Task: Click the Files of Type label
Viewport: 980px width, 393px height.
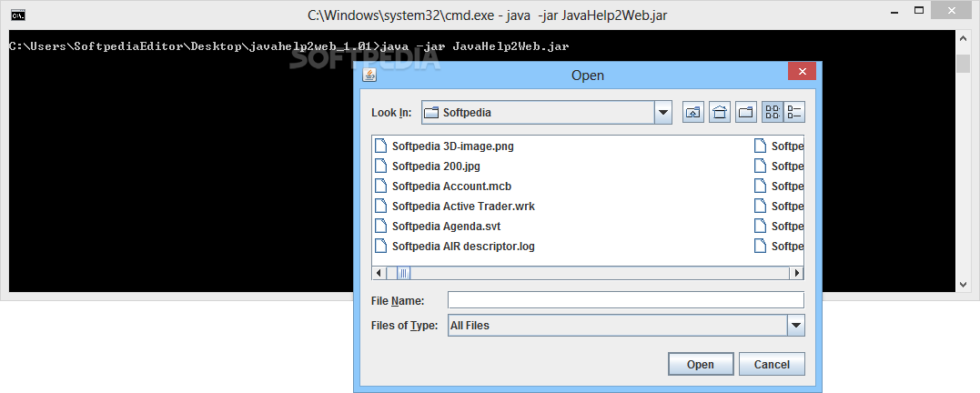Action: [404, 326]
